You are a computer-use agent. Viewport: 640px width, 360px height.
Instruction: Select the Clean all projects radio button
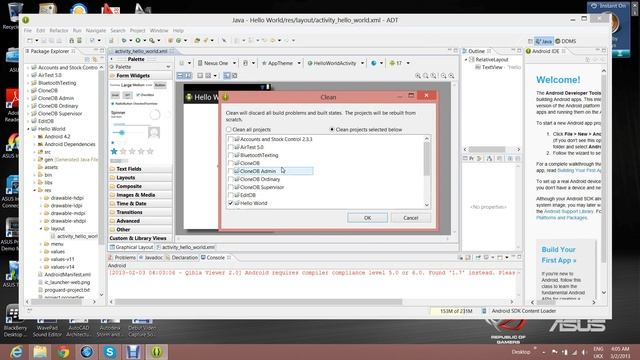pos(229,129)
